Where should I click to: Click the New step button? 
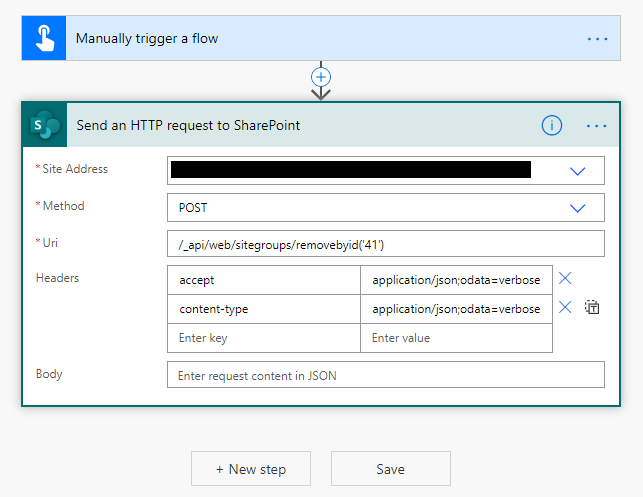[251, 469]
